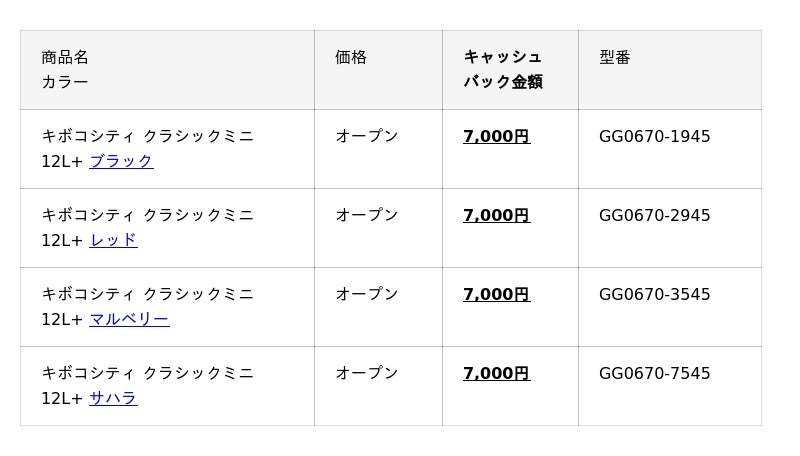The width and height of the screenshot is (800, 456).
Task: Click the 商品名 カラー column header
Action: tap(65, 69)
